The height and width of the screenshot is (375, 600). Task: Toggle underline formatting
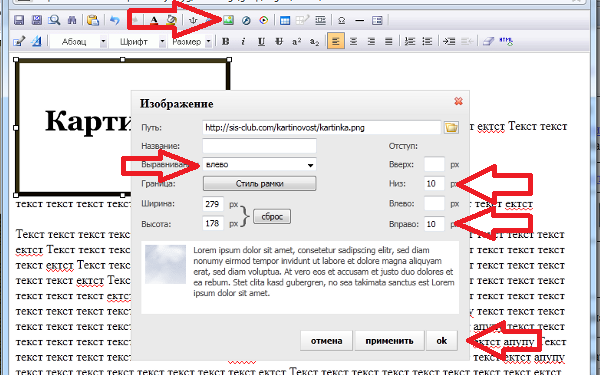coord(261,41)
